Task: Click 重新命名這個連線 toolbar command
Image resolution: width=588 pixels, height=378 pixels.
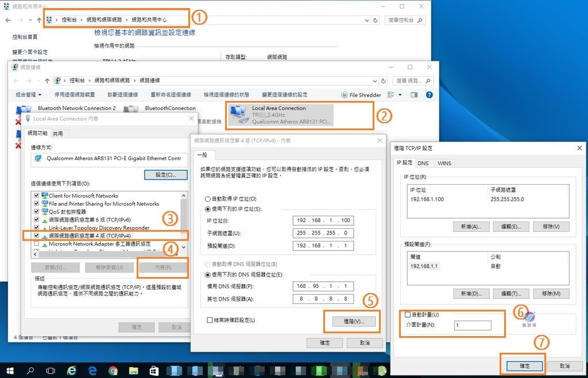Action: point(171,95)
